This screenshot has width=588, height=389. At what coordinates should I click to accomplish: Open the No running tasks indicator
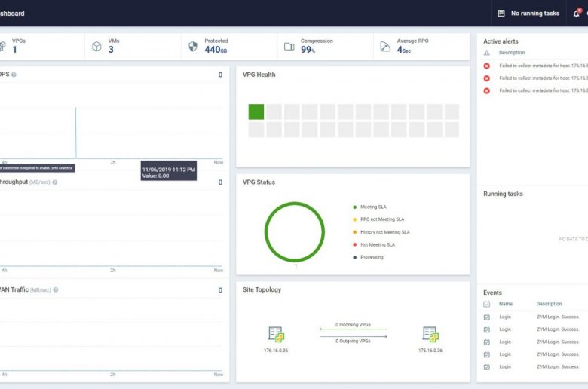tap(530, 13)
